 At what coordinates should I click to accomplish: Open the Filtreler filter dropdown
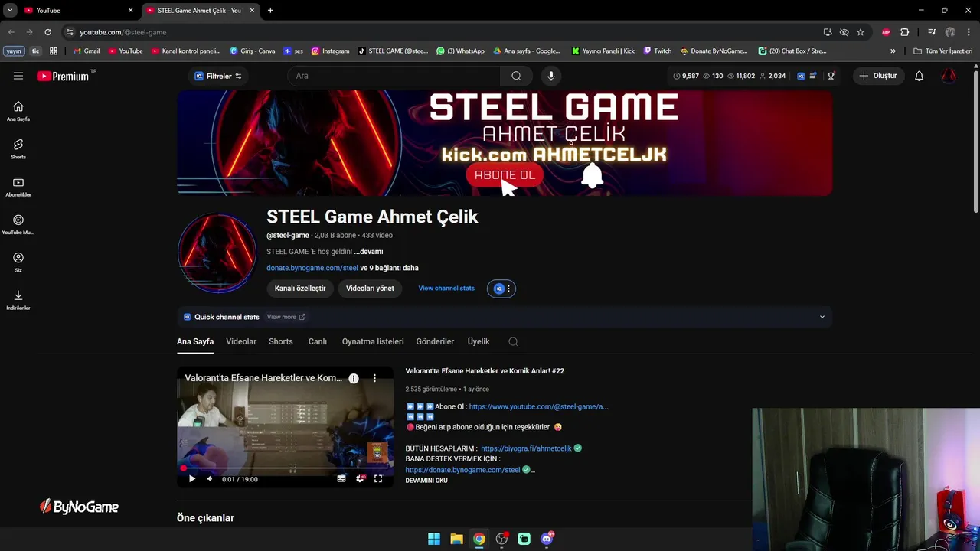pos(218,76)
